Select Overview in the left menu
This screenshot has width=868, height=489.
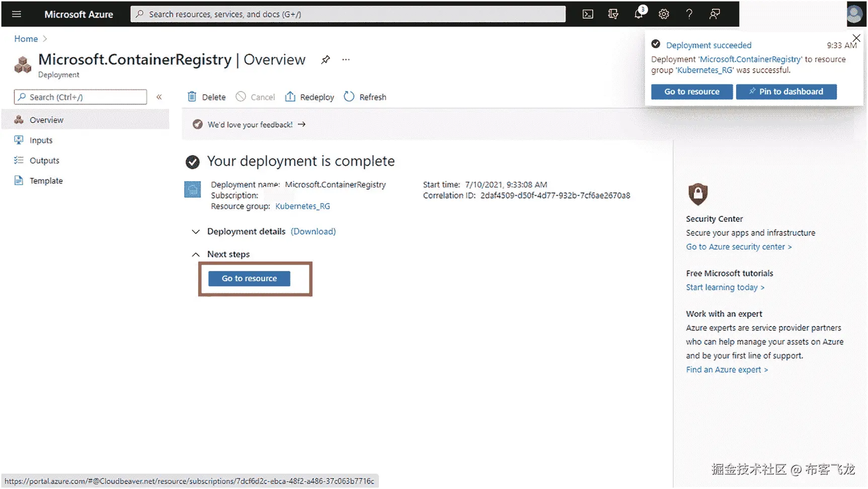[86, 120]
